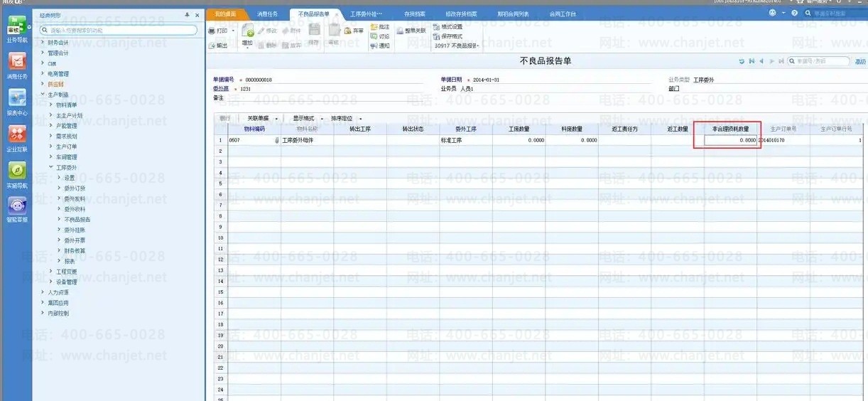Click 删行 delete row button

pyautogui.click(x=225, y=118)
